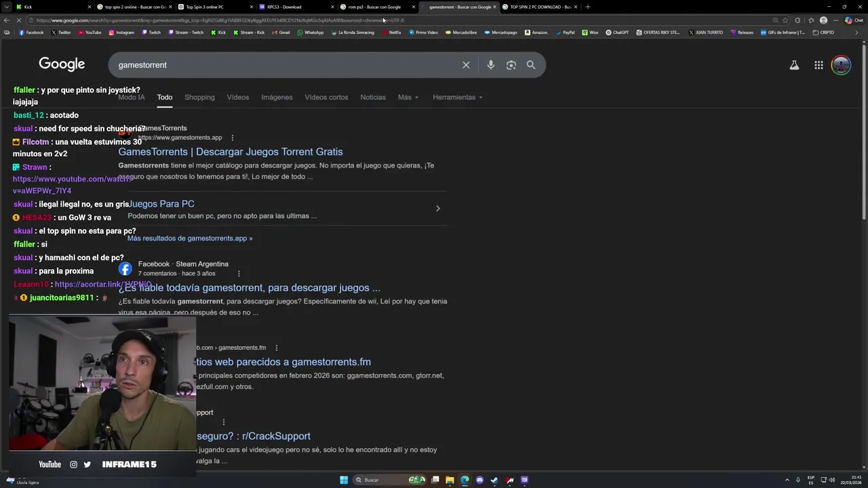Open ¿Es fiable todavía gamestorrent result
The height and width of the screenshot is (488, 868).
(250, 288)
